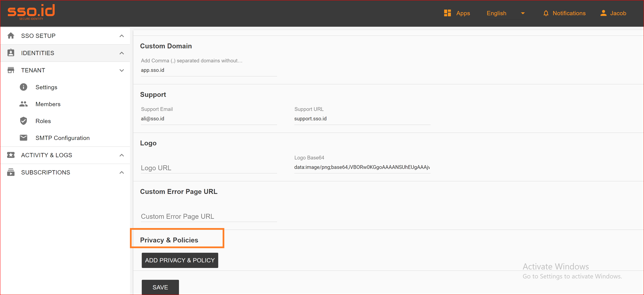This screenshot has height=295, width=644.
Task: Select the SSO Setup home icon
Action: 11,36
